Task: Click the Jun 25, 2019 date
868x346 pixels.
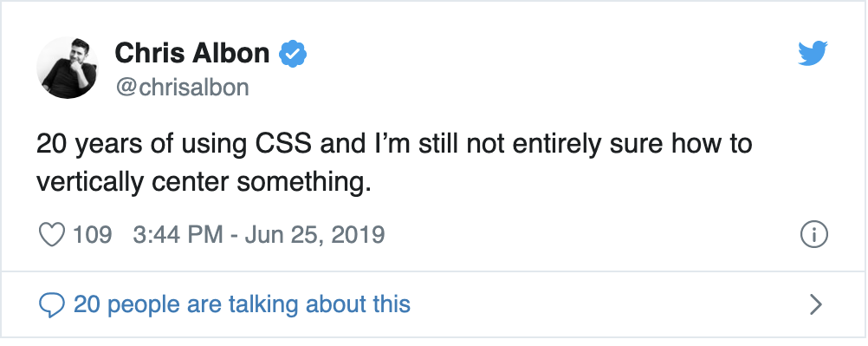Action: [x=314, y=234]
